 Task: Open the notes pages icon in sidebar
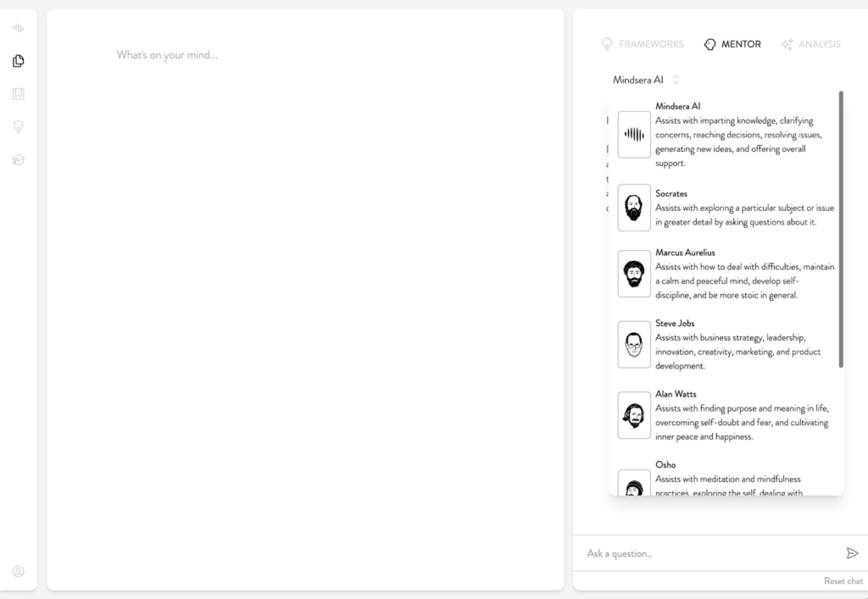19,61
